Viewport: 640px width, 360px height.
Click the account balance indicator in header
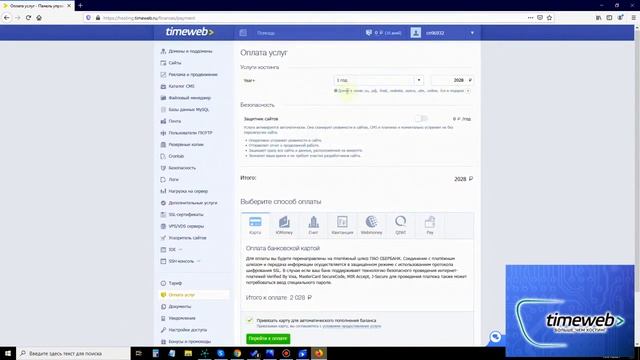tap(383, 33)
